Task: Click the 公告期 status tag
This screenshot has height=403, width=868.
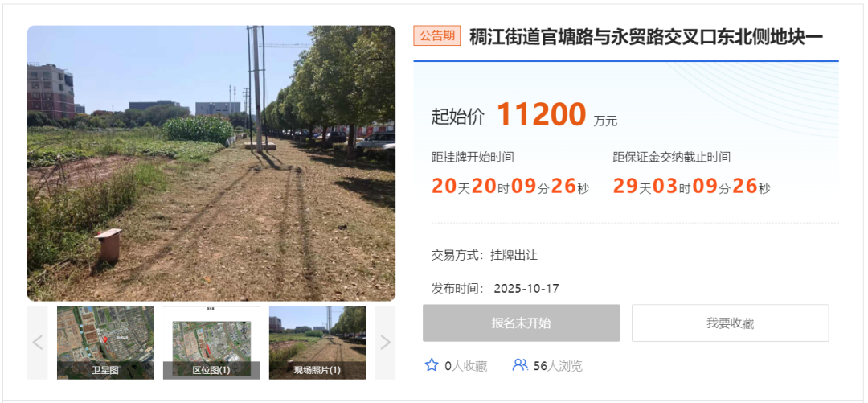Action: coord(436,36)
